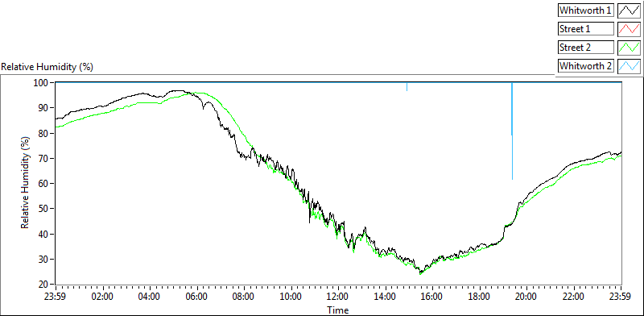
Task: Select the Street 1 legend label
Action: click(x=586, y=29)
